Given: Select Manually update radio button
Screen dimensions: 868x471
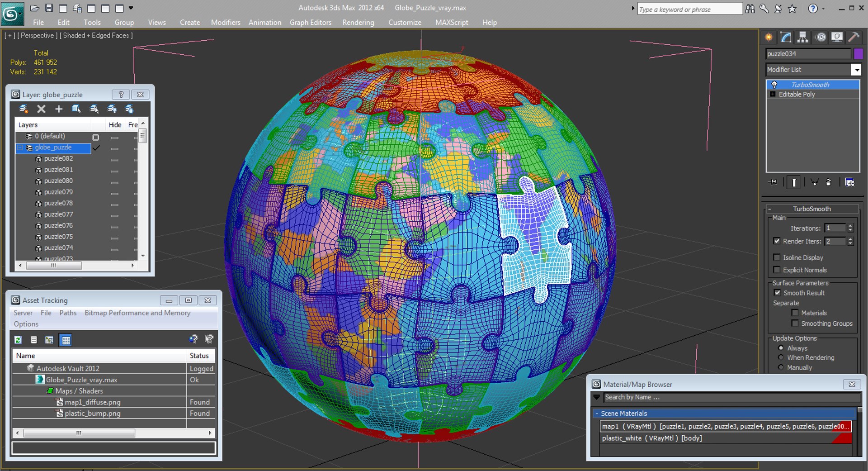Looking at the screenshot, I should point(781,367).
